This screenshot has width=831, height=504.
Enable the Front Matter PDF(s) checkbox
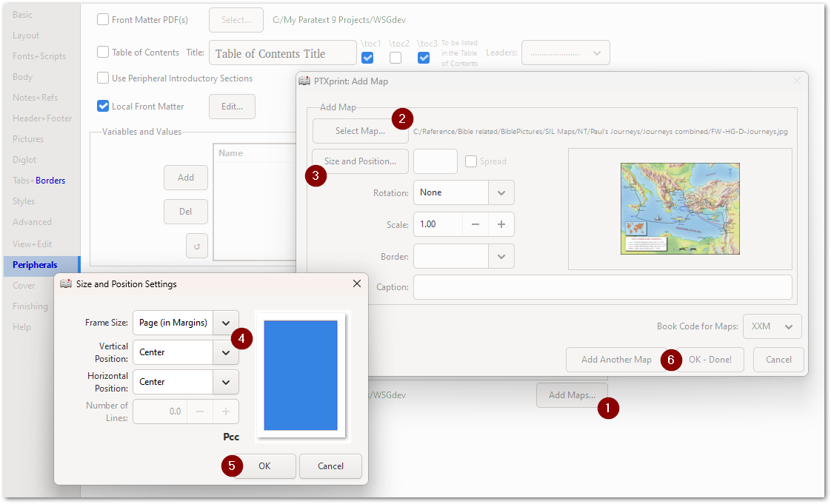coord(103,20)
